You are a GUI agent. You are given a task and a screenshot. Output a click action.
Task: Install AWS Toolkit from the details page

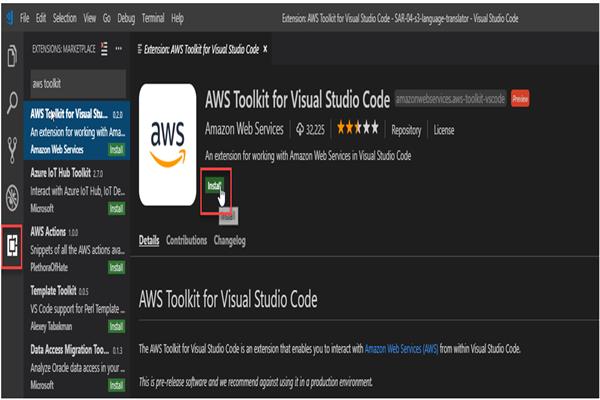(x=215, y=186)
